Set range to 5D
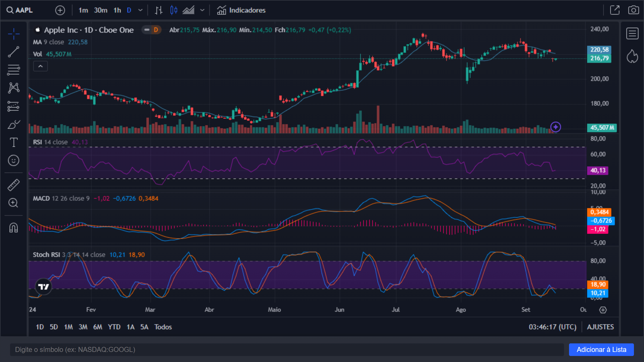The height and width of the screenshot is (362, 644). [54, 327]
